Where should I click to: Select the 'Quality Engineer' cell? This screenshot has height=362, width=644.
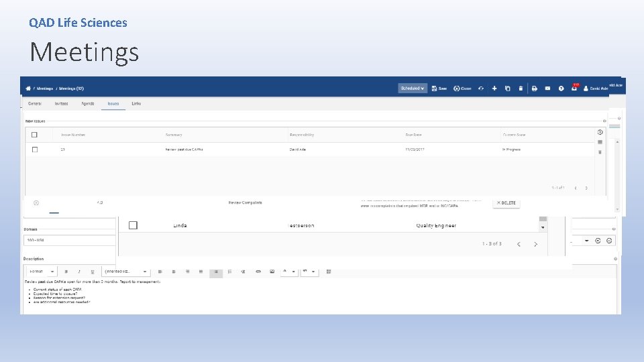click(436, 225)
